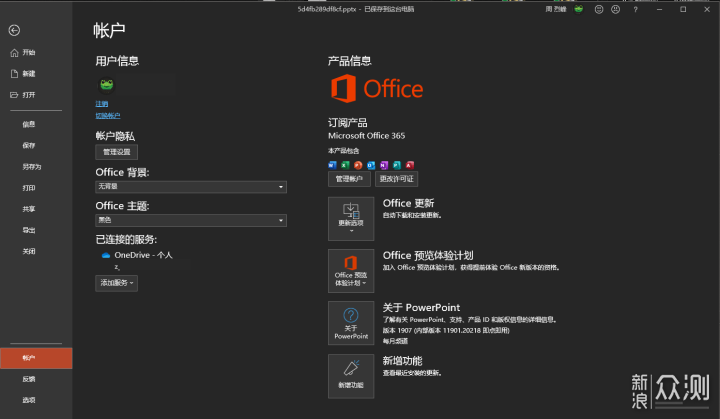
Task: Click the frowning face feedback icon
Action: coord(616,9)
